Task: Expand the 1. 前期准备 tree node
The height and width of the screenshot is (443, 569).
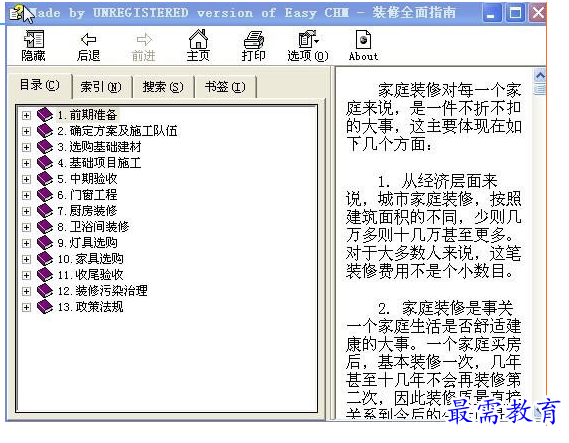Action: tap(26, 115)
